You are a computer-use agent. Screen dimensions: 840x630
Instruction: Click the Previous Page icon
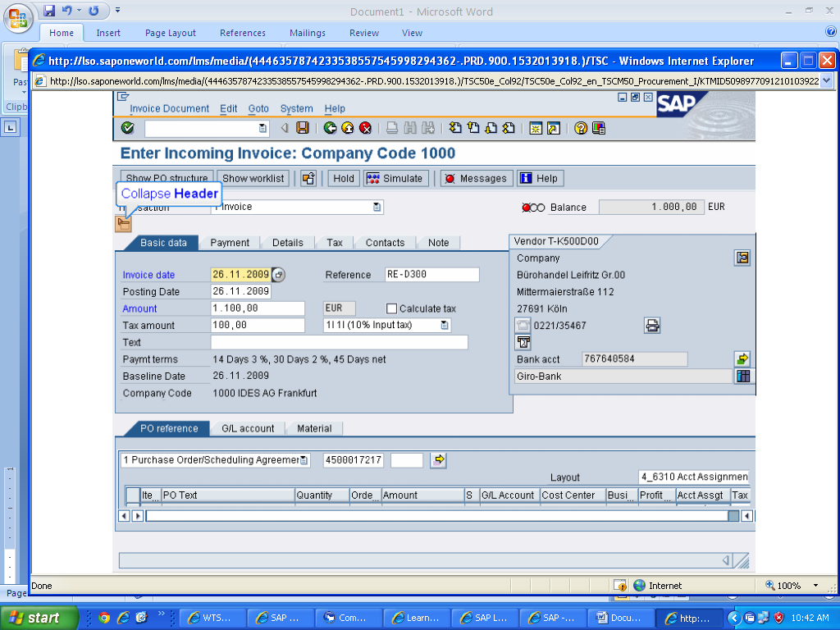click(473, 128)
